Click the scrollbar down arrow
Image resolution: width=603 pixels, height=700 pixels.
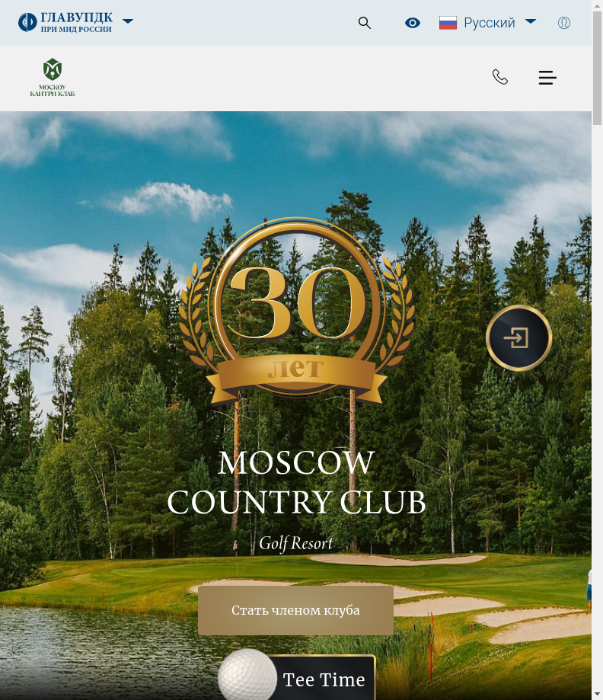[x=597, y=695]
